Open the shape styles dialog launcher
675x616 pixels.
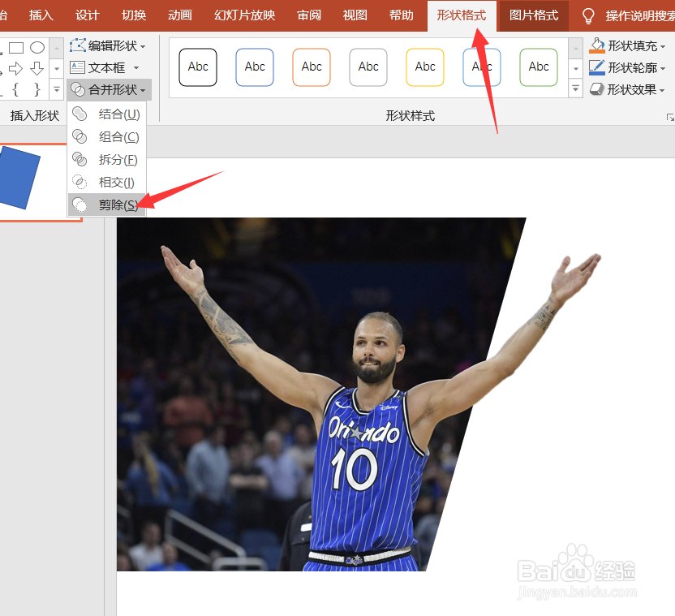click(670, 117)
